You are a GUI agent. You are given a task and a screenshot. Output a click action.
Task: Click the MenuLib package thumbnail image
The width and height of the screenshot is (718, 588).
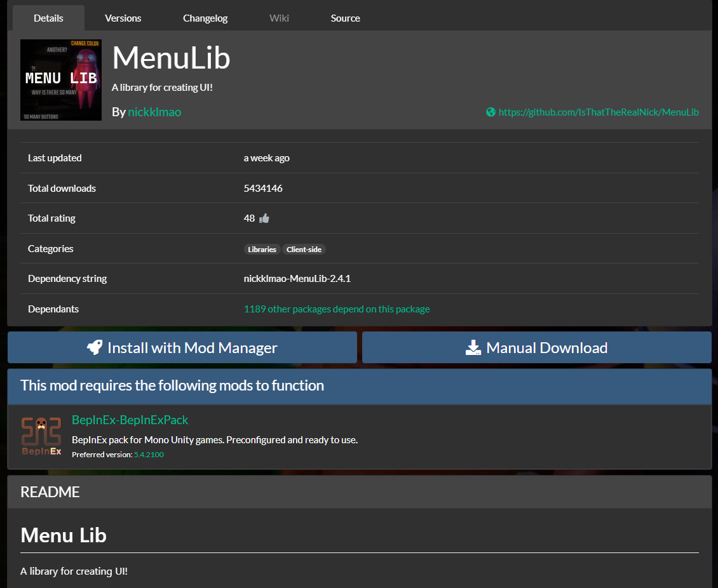61,80
